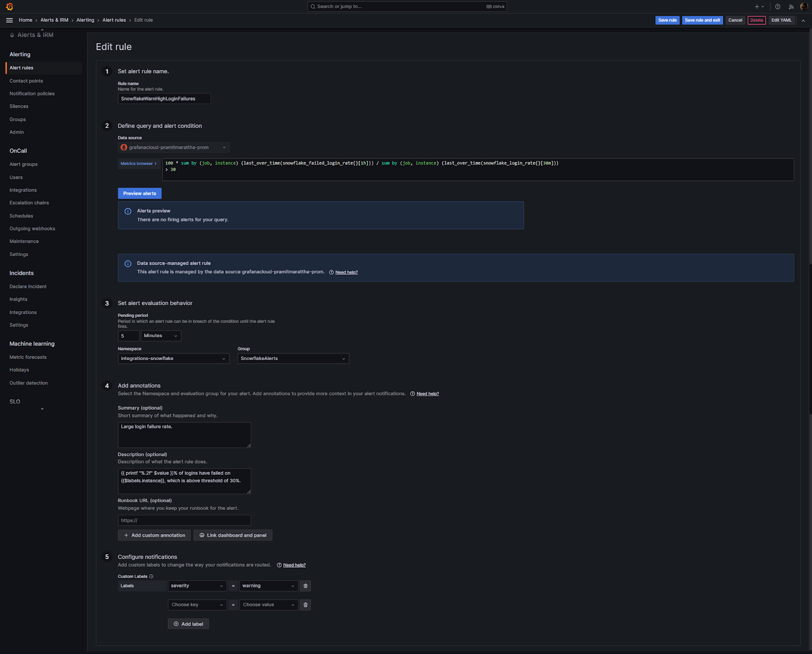
Task: Click the Preview alerts button
Action: (x=140, y=193)
